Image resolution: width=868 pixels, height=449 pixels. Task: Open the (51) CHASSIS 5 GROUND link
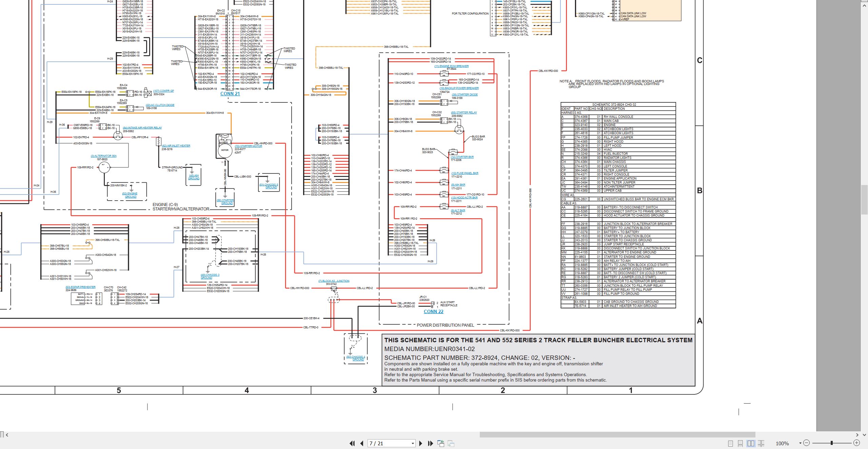[x=269, y=186]
